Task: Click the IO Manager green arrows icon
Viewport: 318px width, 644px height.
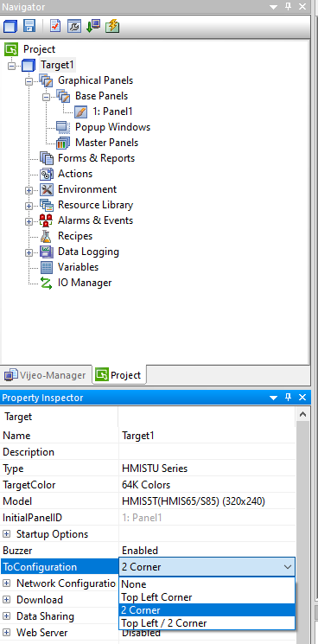Action: (x=46, y=283)
